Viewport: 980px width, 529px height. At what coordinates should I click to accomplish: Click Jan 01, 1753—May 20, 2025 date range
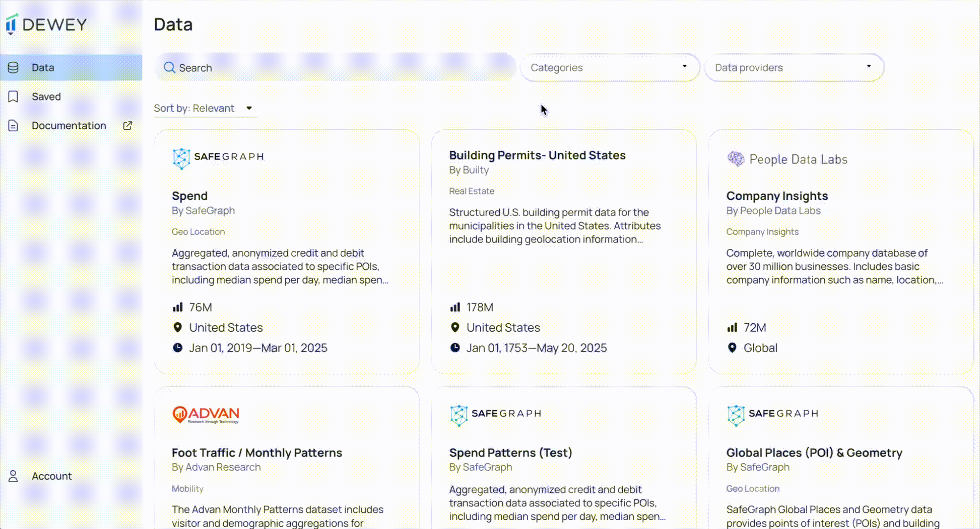click(537, 348)
